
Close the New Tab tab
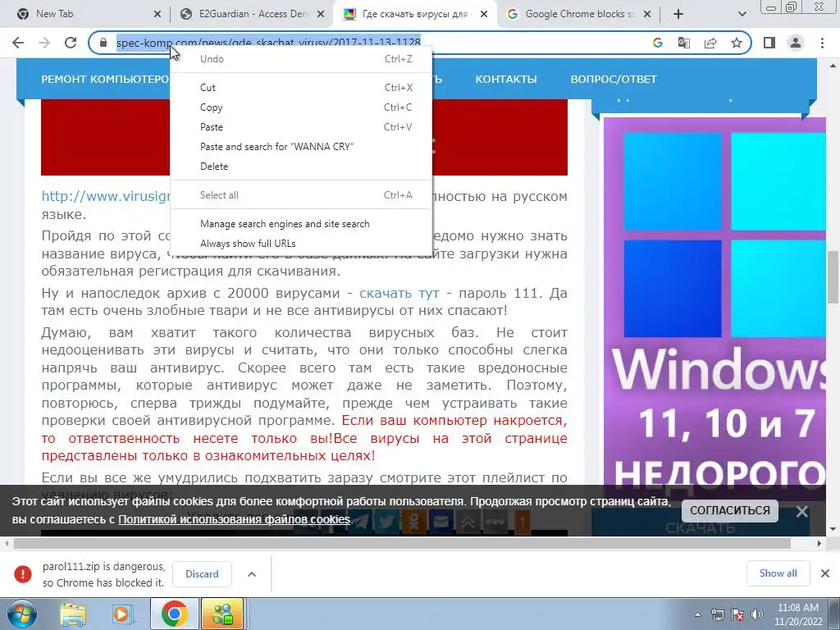click(157, 14)
